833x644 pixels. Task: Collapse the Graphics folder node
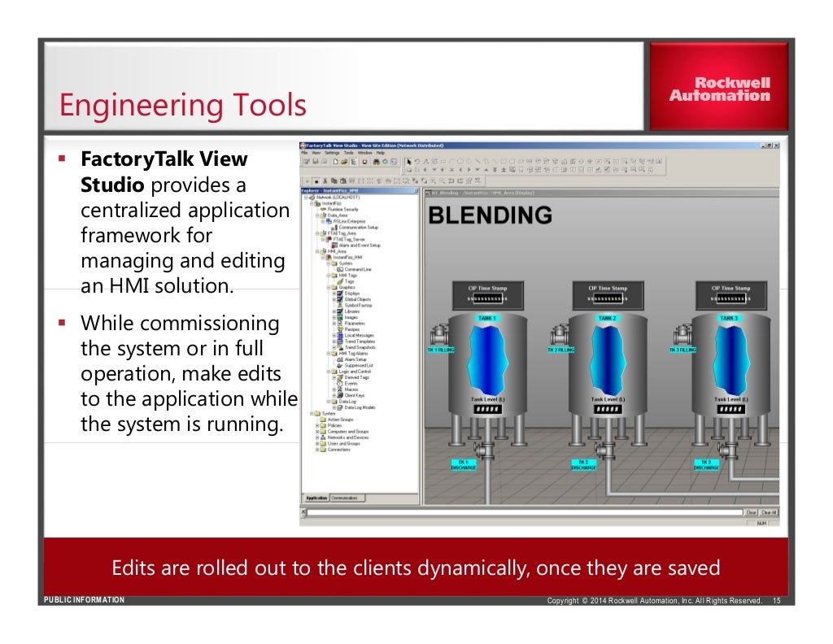[x=329, y=287]
